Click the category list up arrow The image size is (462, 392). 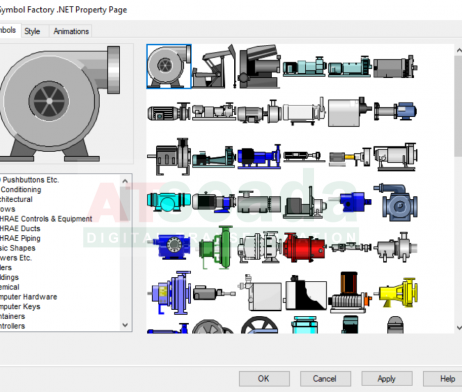tap(125, 181)
